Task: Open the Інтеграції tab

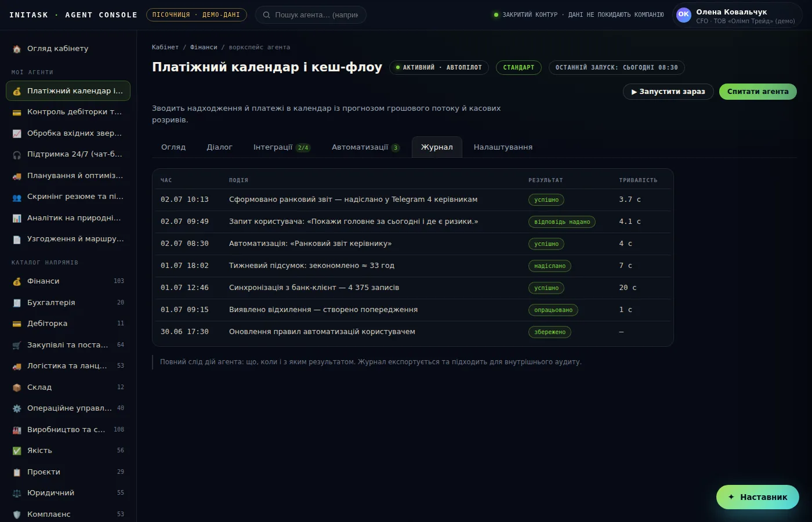Action: [x=282, y=147]
